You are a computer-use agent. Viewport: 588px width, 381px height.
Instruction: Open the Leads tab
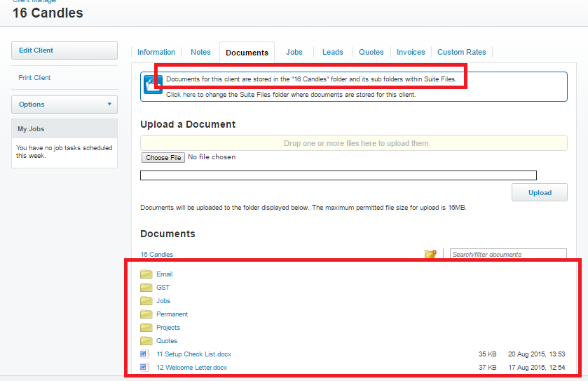333,52
